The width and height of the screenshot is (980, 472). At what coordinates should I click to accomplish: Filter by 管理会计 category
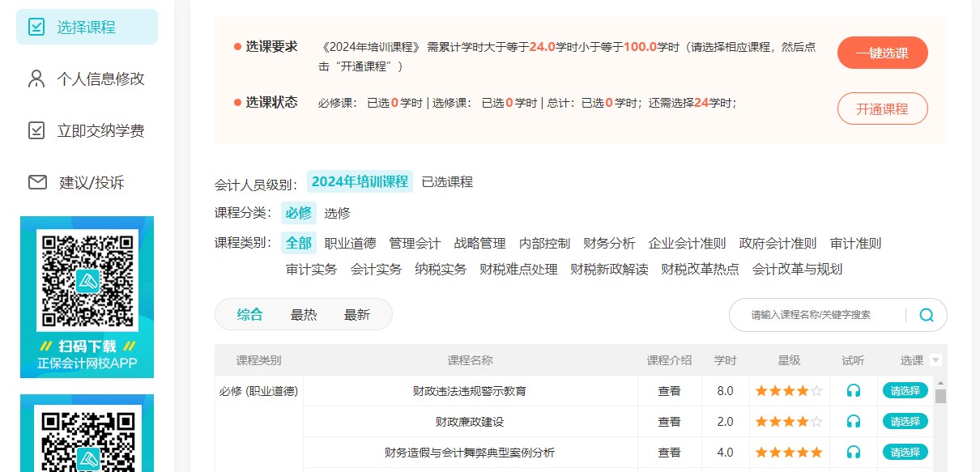pyautogui.click(x=415, y=243)
